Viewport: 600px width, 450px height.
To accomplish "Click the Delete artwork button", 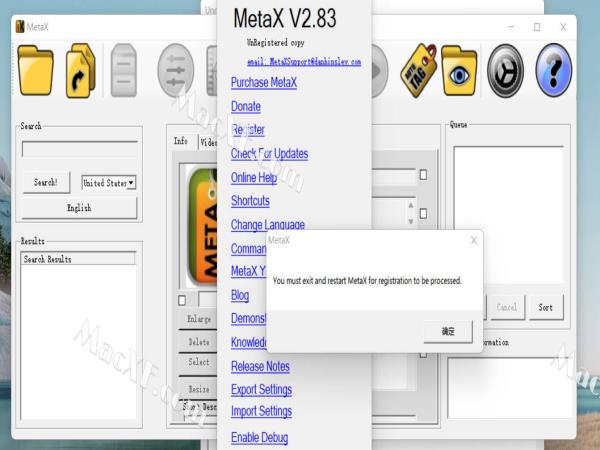I will (x=198, y=342).
